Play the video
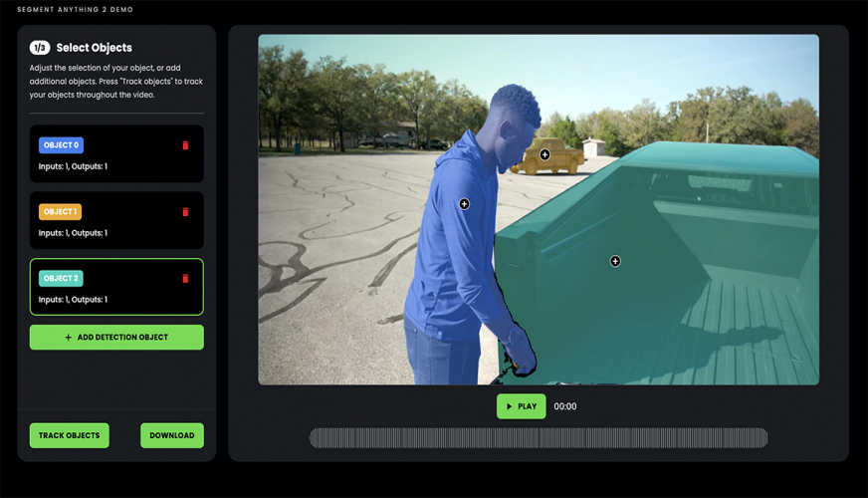 point(521,406)
